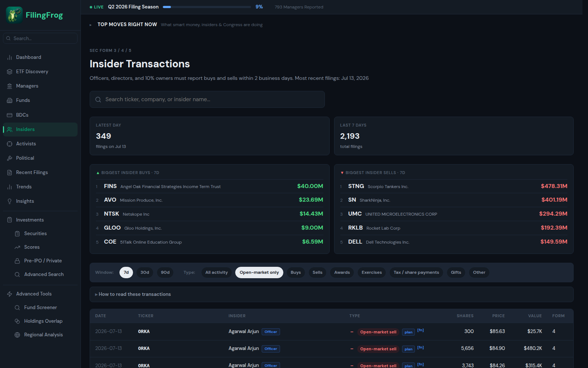The width and height of the screenshot is (588, 368).
Task: Click the BDCs card icon
Action: click(10, 115)
